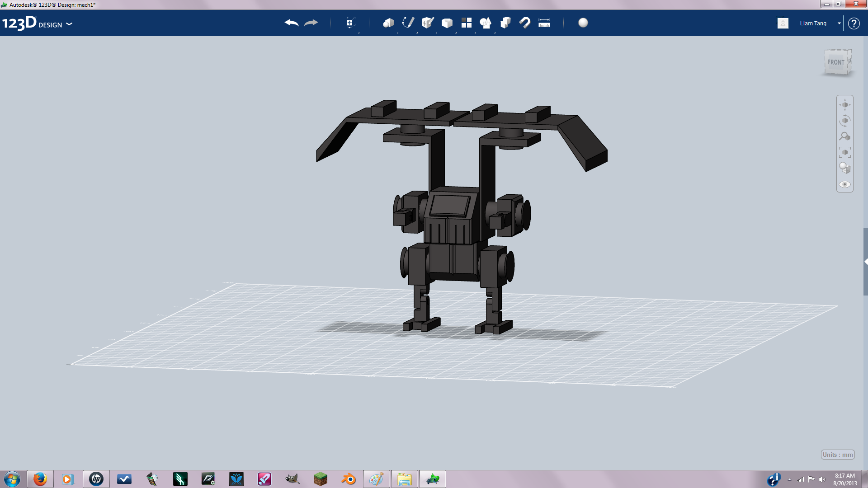
Task: Open the Materials sphere picker
Action: pos(583,23)
